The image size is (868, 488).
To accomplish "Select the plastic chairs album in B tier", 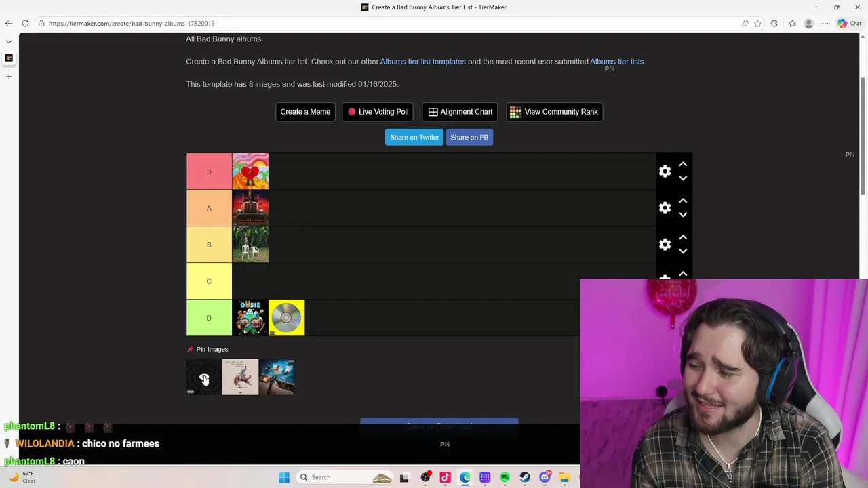I will click(x=250, y=245).
